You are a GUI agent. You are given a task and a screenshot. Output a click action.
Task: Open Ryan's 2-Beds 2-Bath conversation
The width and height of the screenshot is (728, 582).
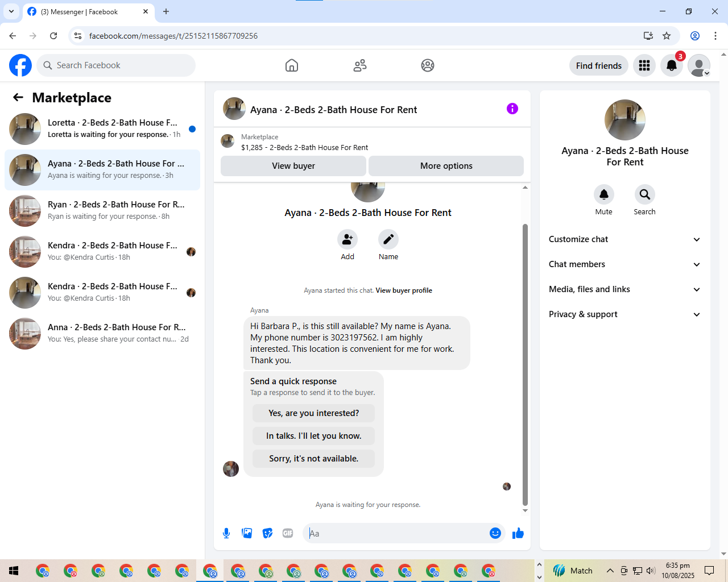102,211
